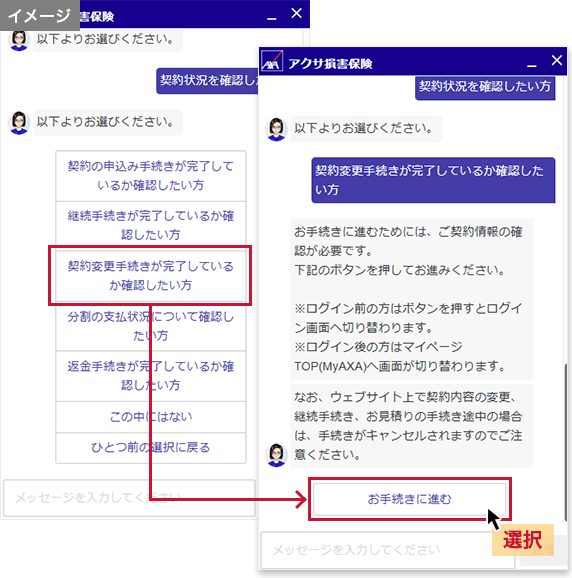The height and width of the screenshot is (578, 572).
Task: Select 継続手続きが完了しているか確認したい方 option
Action: tap(150, 225)
